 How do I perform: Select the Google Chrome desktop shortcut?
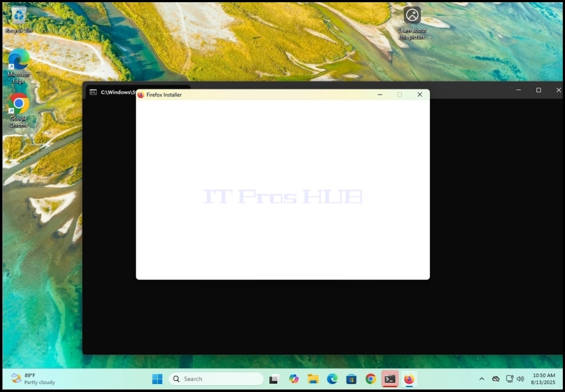click(x=19, y=111)
